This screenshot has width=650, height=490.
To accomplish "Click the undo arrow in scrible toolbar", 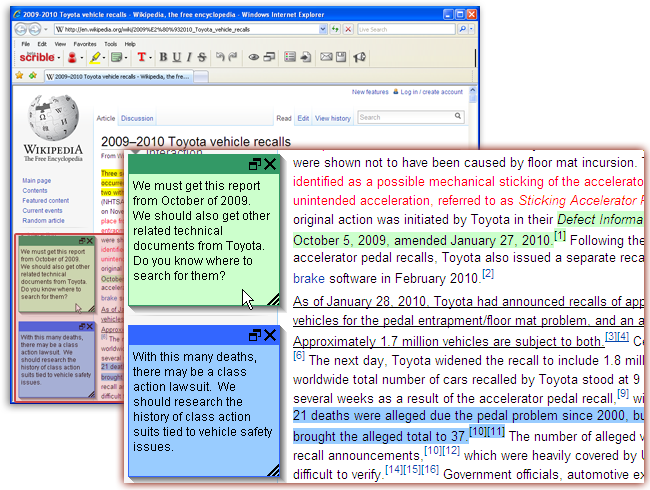I will click(x=220, y=57).
